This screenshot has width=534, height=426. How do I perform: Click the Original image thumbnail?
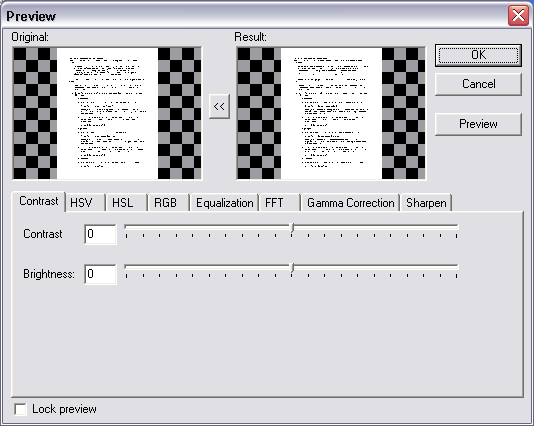[107, 113]
